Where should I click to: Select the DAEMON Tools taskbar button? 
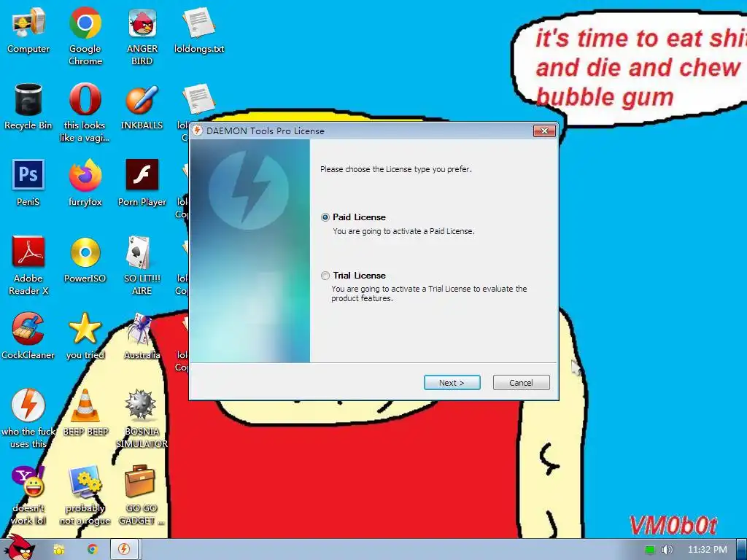coord(124,550)
